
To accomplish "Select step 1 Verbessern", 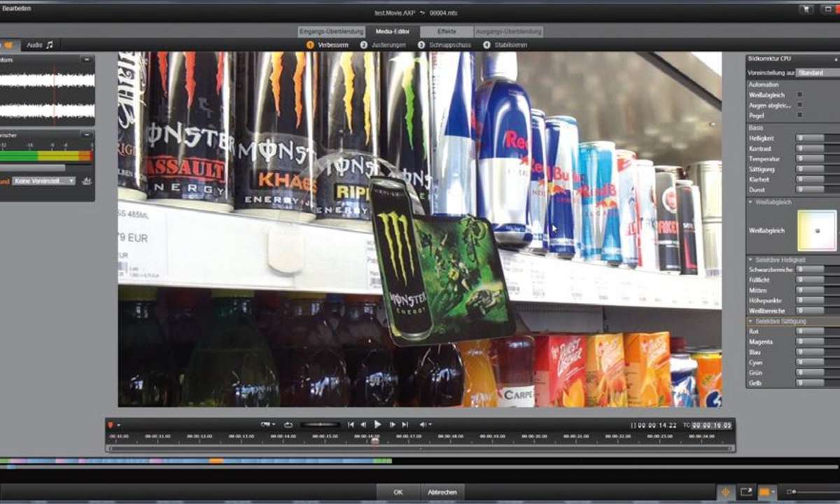I will point(328,45).
